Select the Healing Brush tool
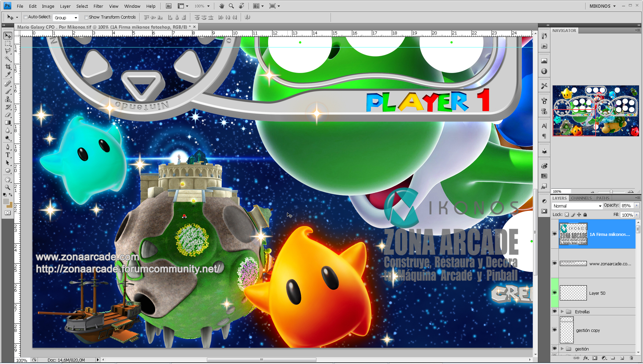The image size is (643, 364). tap(8, 83)
